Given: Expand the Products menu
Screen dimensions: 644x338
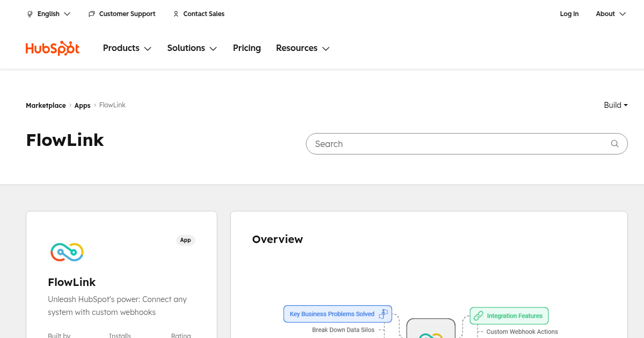Looking at the screenshot, I should point(127,48).
